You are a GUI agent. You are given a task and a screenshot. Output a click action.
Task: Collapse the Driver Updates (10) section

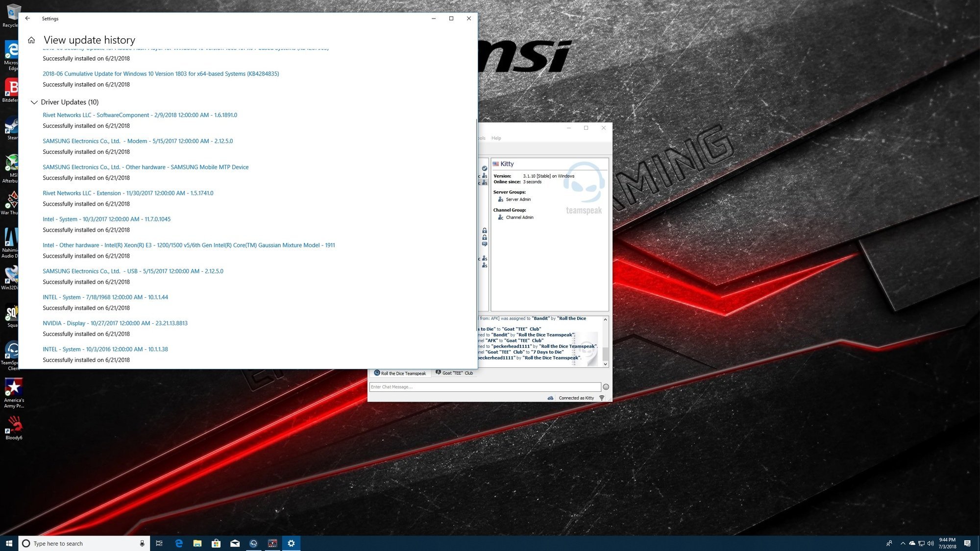[x=34, y=102]
